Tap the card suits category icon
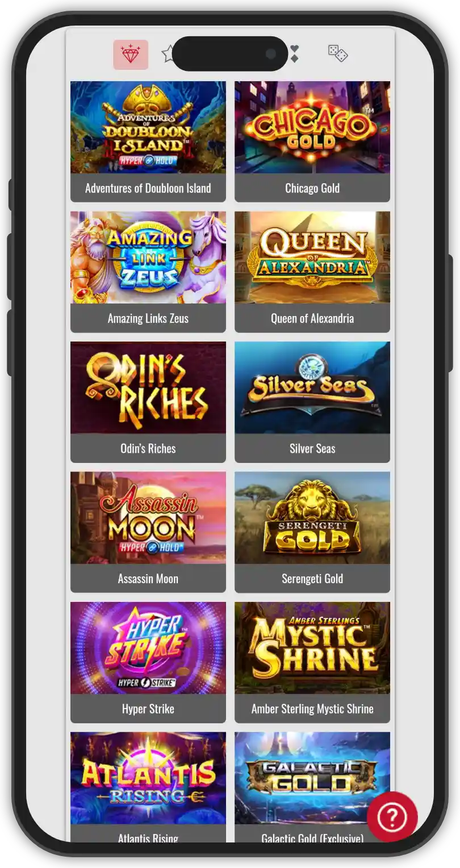Image resolution: width=460 pixels, height=868 pixels. 294,53
